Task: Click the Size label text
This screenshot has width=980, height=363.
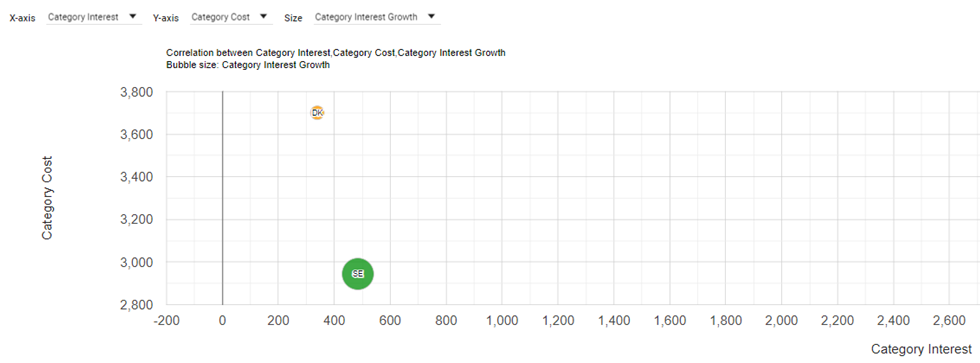Action: (293, 18)
